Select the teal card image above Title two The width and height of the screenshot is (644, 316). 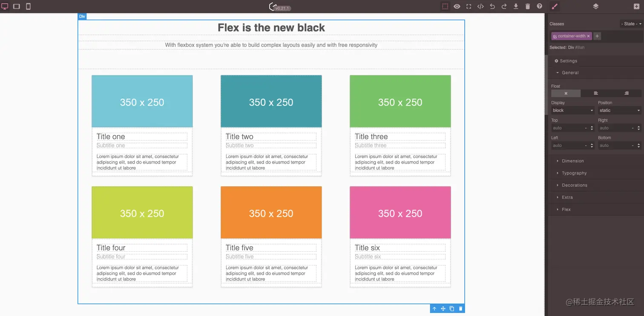[271, 101]
